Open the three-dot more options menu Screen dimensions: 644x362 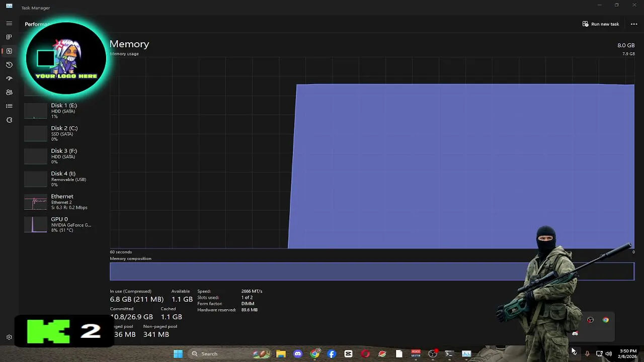pyautogui.click(x=634, y=24)
